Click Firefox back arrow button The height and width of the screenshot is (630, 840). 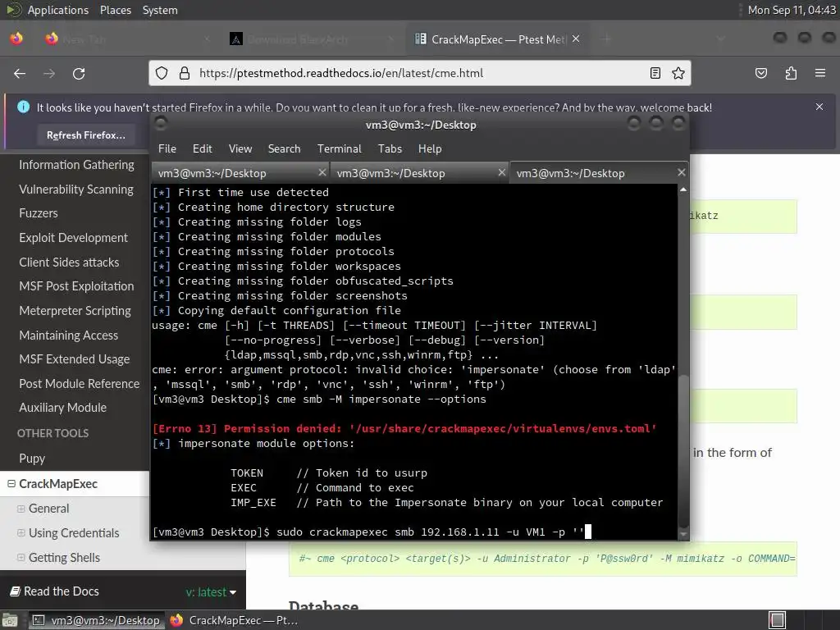(20, 73)
